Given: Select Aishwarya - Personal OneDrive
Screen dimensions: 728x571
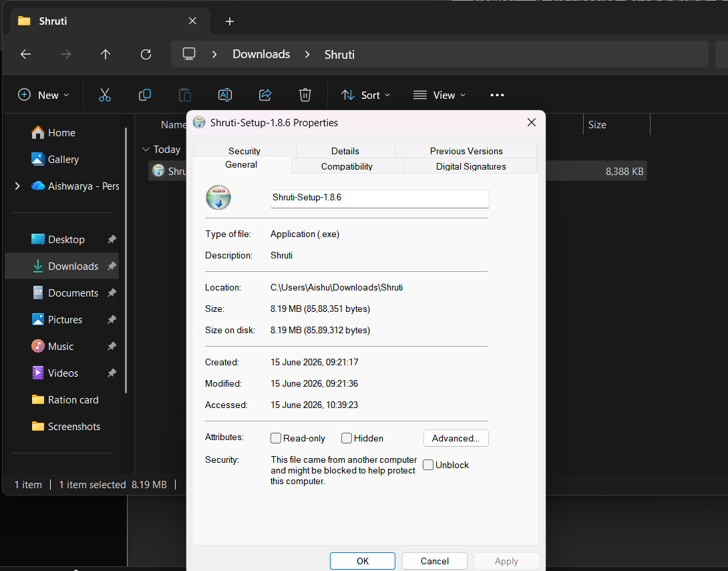Looking at the screenshot, I should pyautogui.click(x=75, y=186).
